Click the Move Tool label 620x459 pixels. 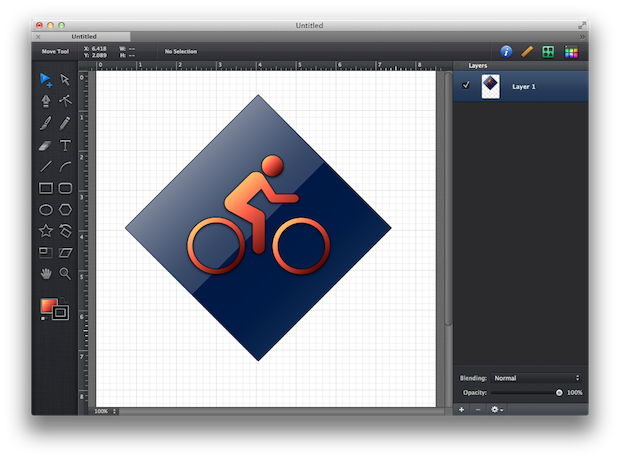pyautogui.click(x=55, y=51)
